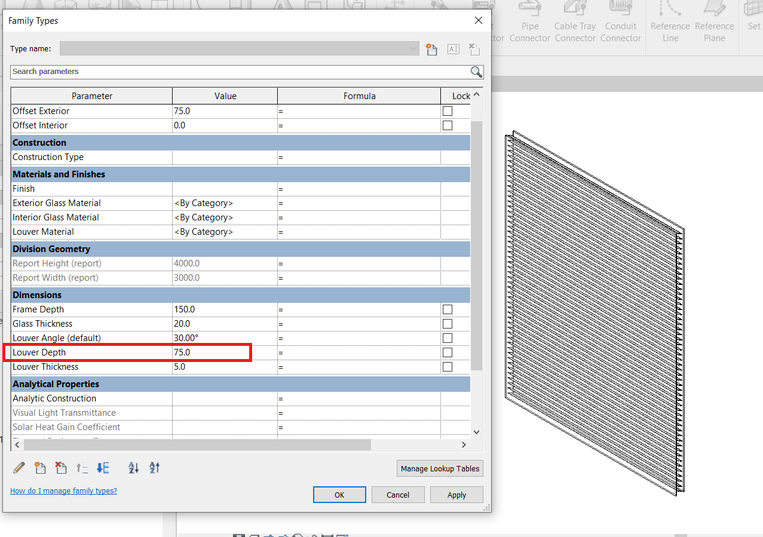Open the 'How do I manage family types?' link

click(64, 491)
